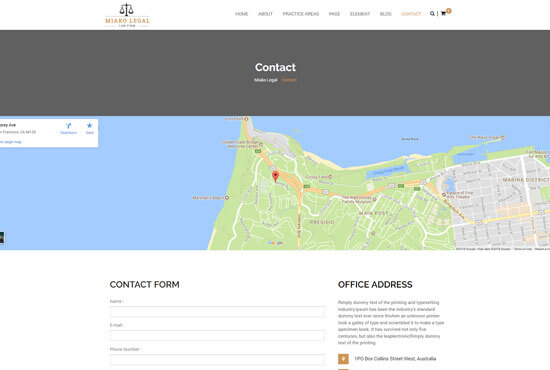Click the Miako Legal scales logo
This screenshot has height=370, width=550.
tap(127, 15)
